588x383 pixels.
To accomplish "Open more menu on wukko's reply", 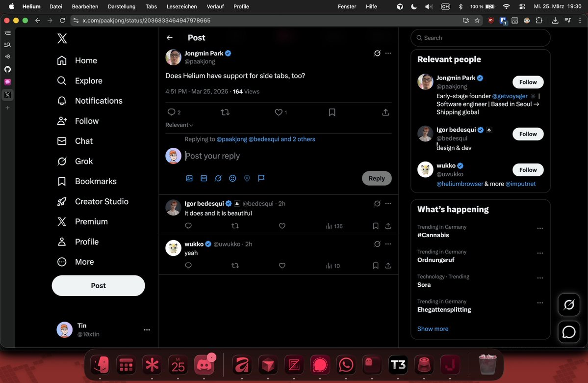I will [388, 244].
